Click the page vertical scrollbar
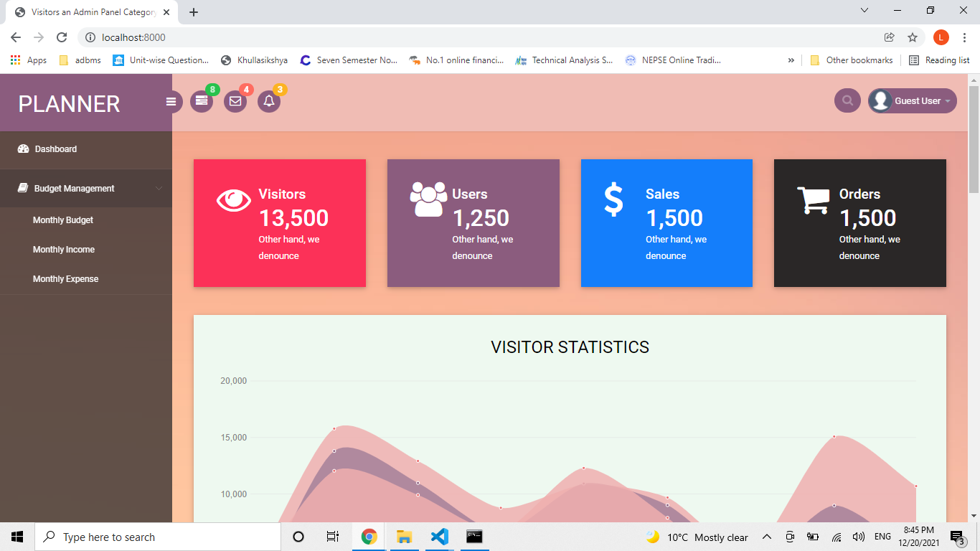Screen dimensions: 980x551 pos(974,287)
